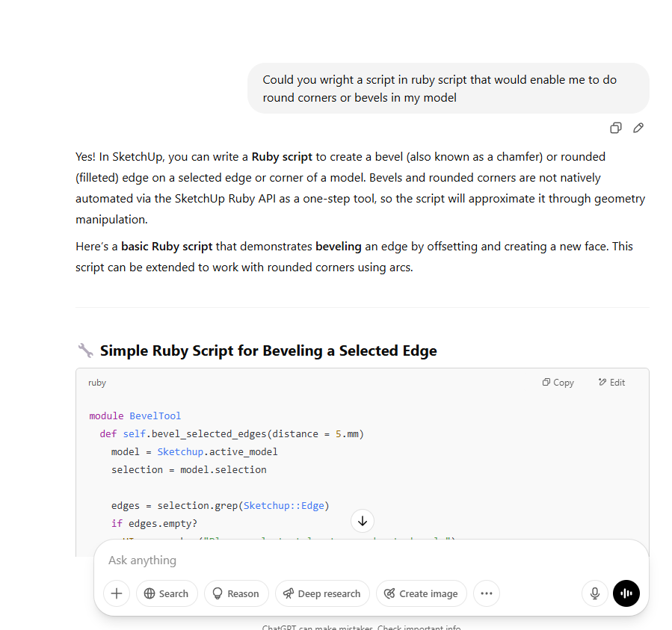This screenshot has width=672, height=630.
Task: Click the Sketchup.active_model code text
Action: 217,452
